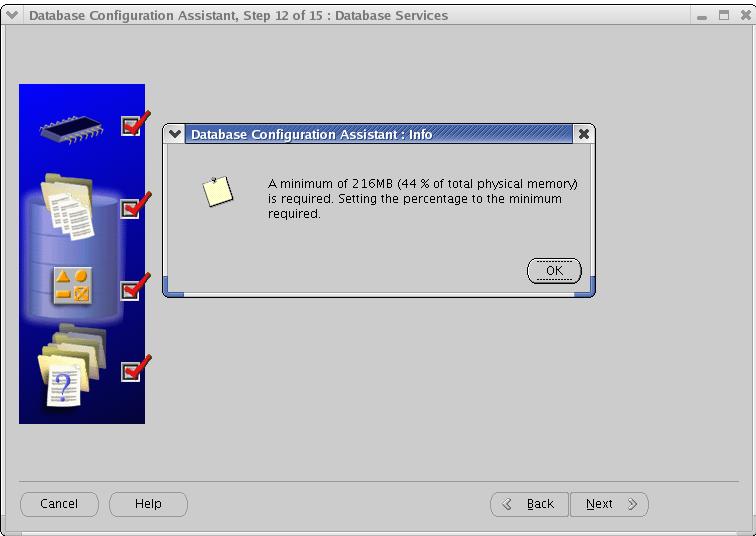Click the yellow note info icon
Screen dimensions: 756x536
218,191
